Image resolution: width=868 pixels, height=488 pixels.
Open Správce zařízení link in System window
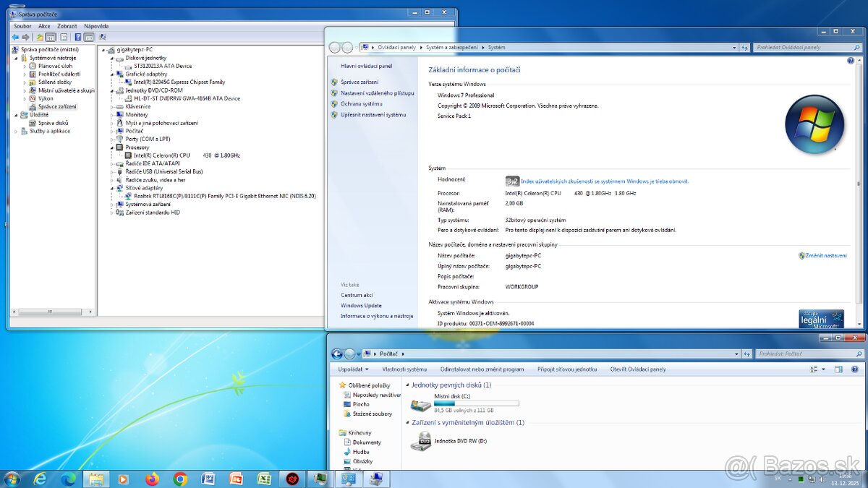359,82
